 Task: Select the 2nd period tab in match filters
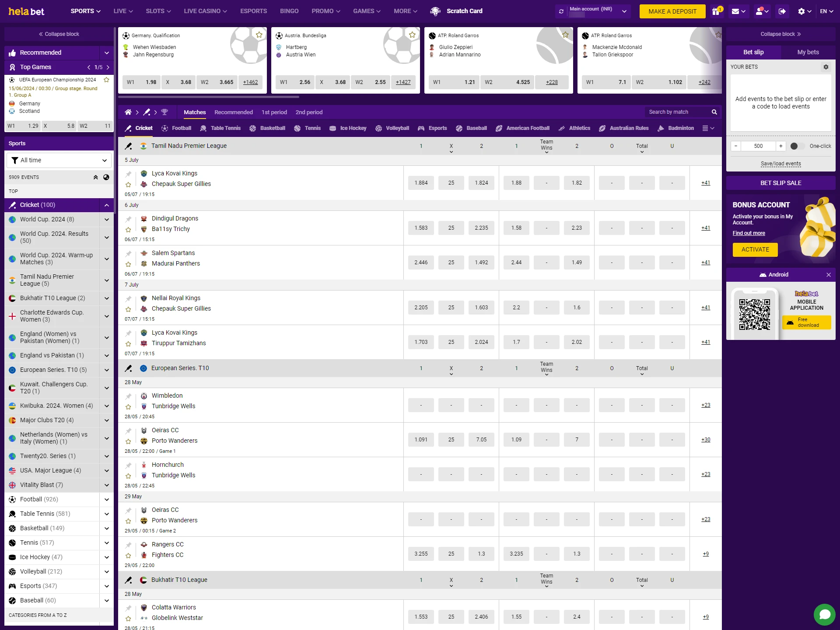(309, 112)
